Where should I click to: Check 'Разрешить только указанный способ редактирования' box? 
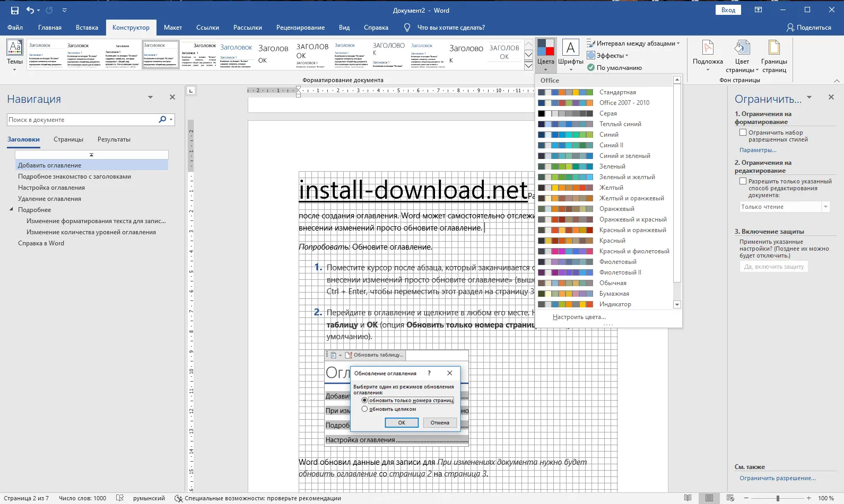[743, 181]
